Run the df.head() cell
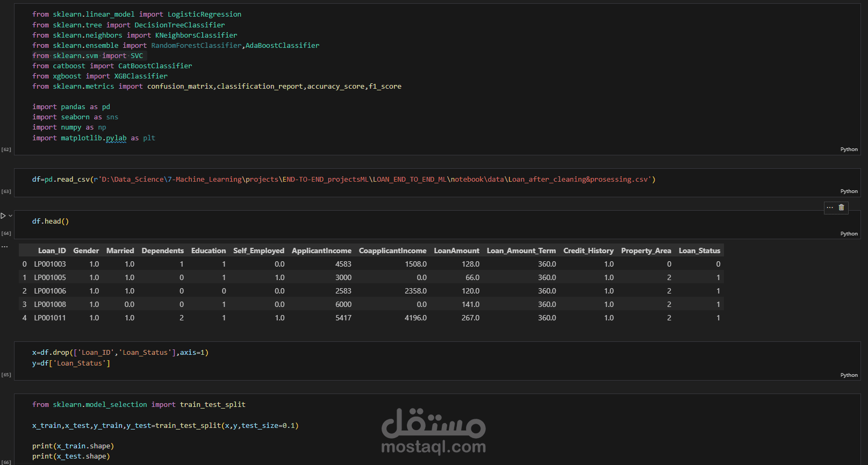Viewport: 868px width, 465px height. tap(3, 216)
